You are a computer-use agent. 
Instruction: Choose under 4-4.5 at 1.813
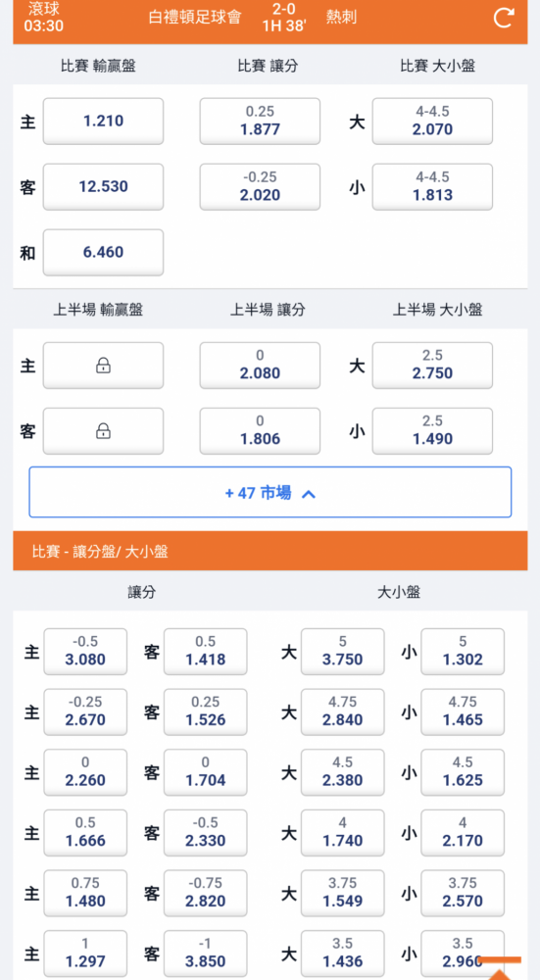click(x=432, y=187)
